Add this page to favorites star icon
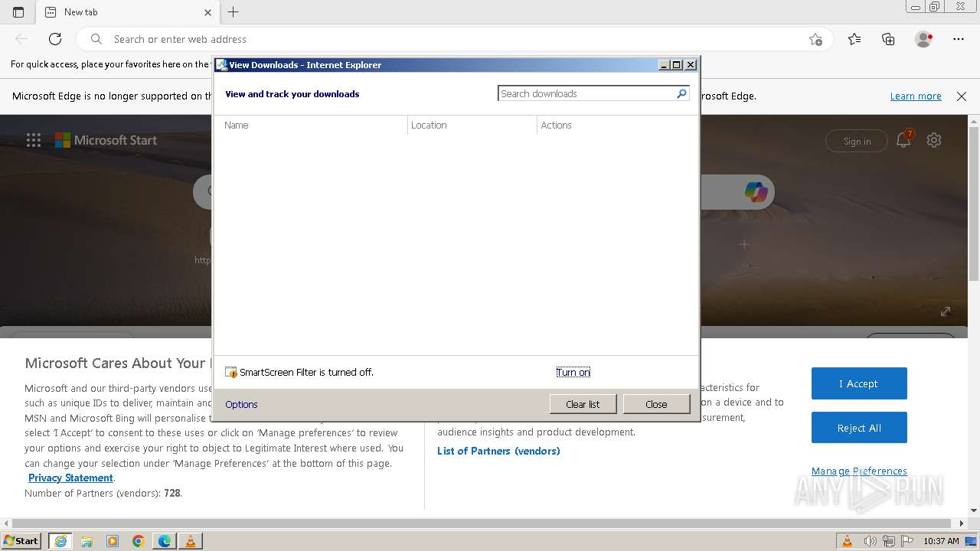The height and width of the screenshot is (551, 980). pos(815,39)
